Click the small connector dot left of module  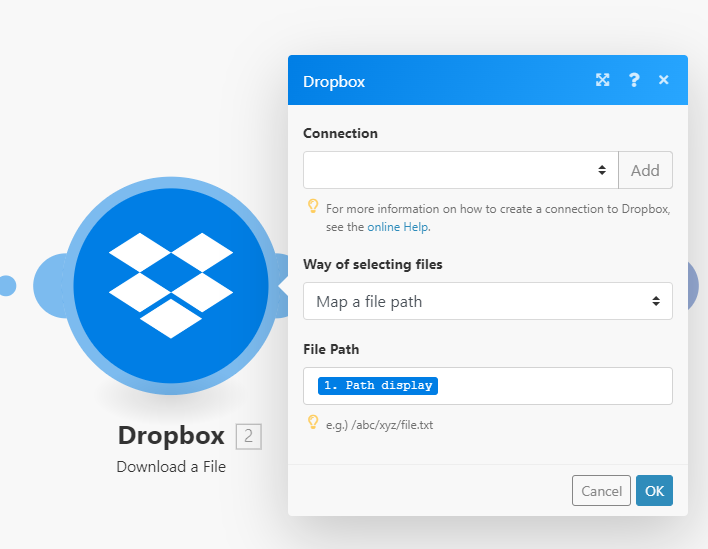click(x=7, y=286)
